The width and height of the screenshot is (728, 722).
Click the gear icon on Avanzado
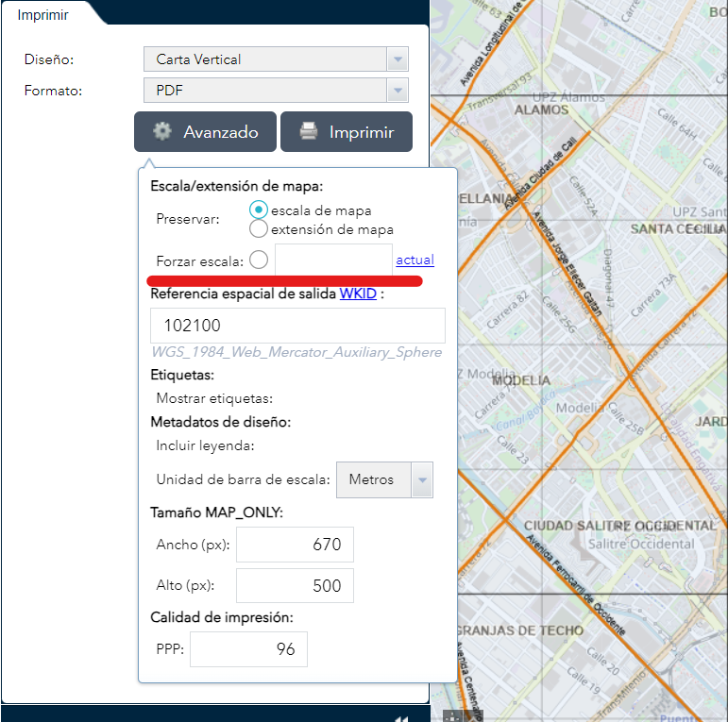coord(162,131)
